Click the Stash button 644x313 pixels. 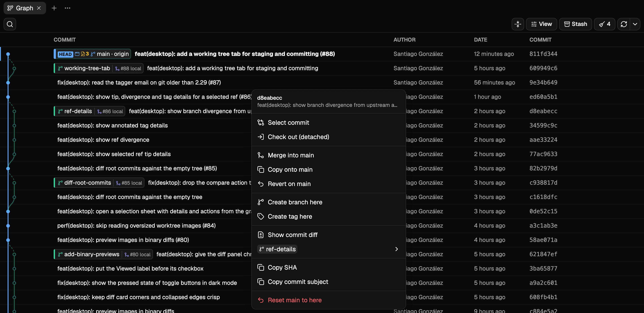[x=576, y=24]
